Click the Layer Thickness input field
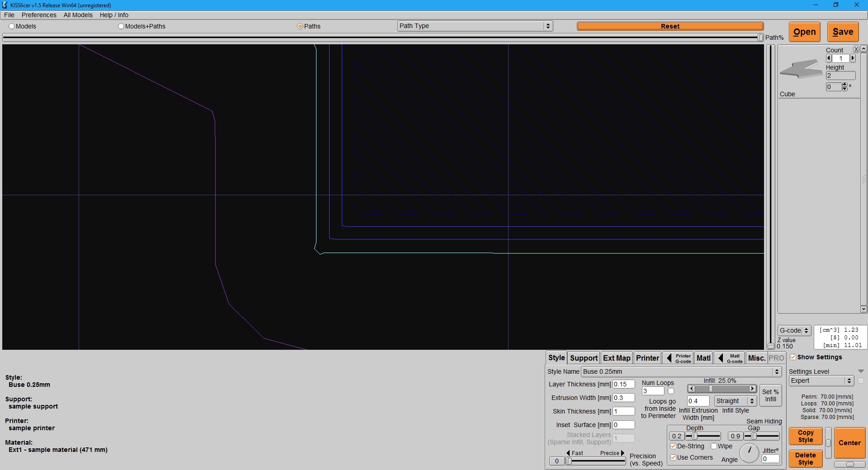 [624, 384]
